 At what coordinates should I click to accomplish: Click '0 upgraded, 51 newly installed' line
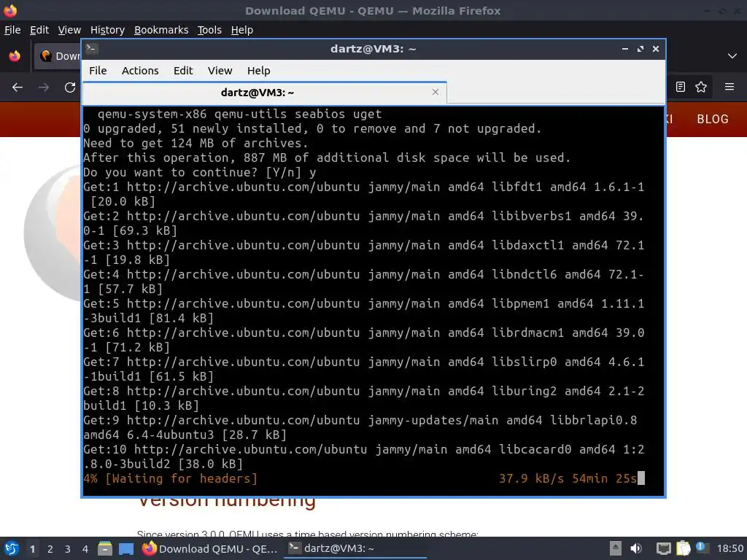312,128
